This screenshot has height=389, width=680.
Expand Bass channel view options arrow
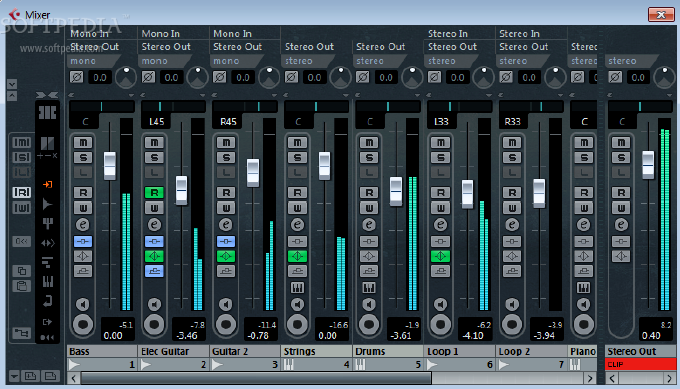coord(131,95)
